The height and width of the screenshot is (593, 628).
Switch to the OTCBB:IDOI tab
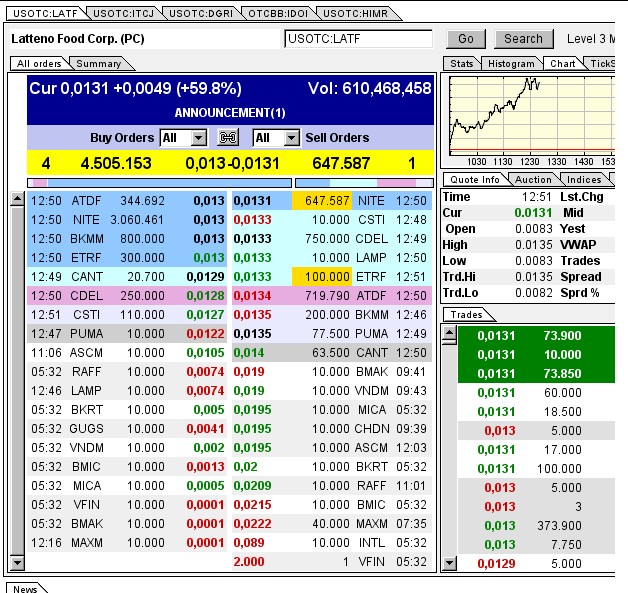[x=278, y=14]
